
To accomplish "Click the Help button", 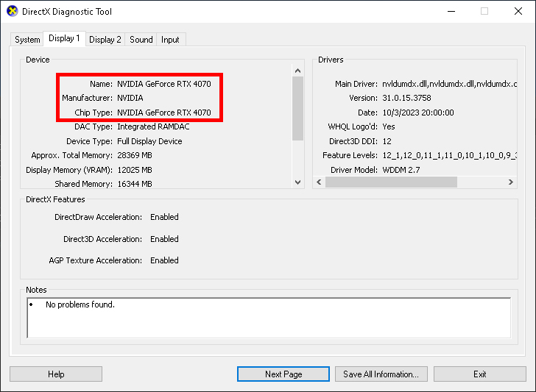I will point(56,374).
